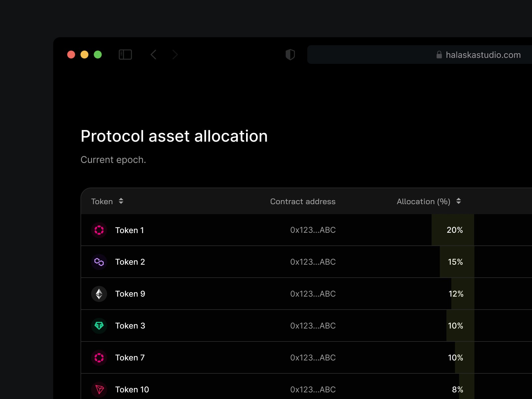Viewport: 532px width, 399px height.
Task: Toggle the browser sidebar panel icon
Action: click(125, 55)
